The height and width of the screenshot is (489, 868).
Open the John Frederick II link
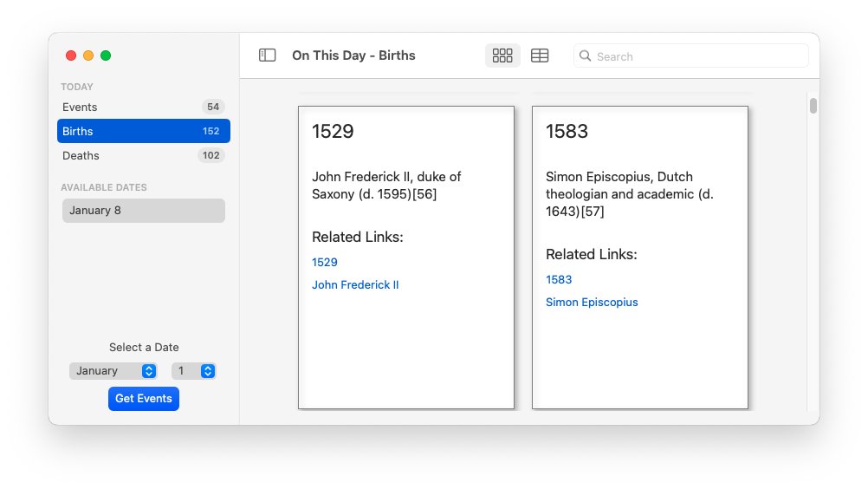355,285
